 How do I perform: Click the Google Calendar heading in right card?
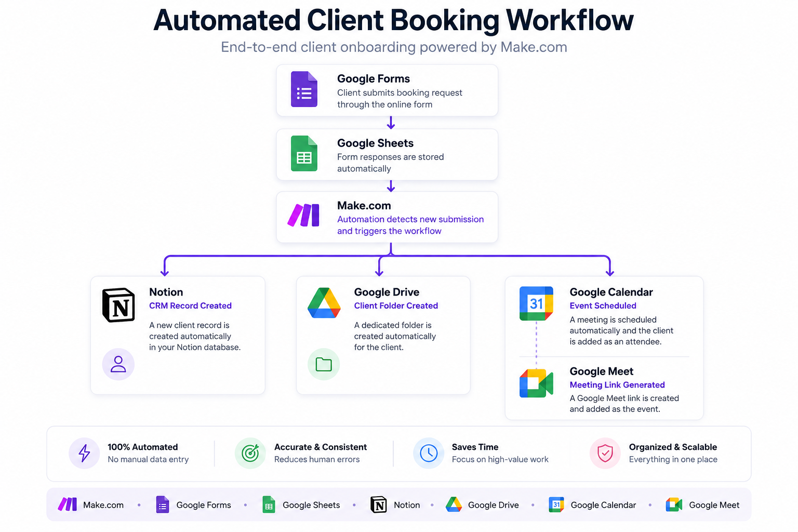tap(611, 292)
